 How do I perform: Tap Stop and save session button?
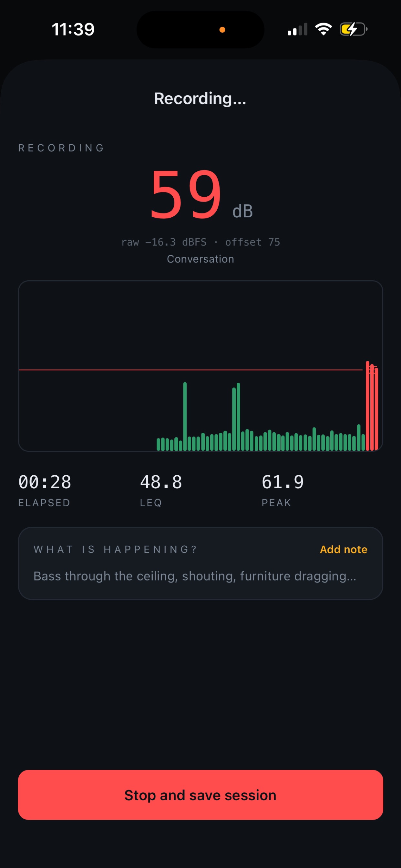pyautogui.click(x=200, y=795)
